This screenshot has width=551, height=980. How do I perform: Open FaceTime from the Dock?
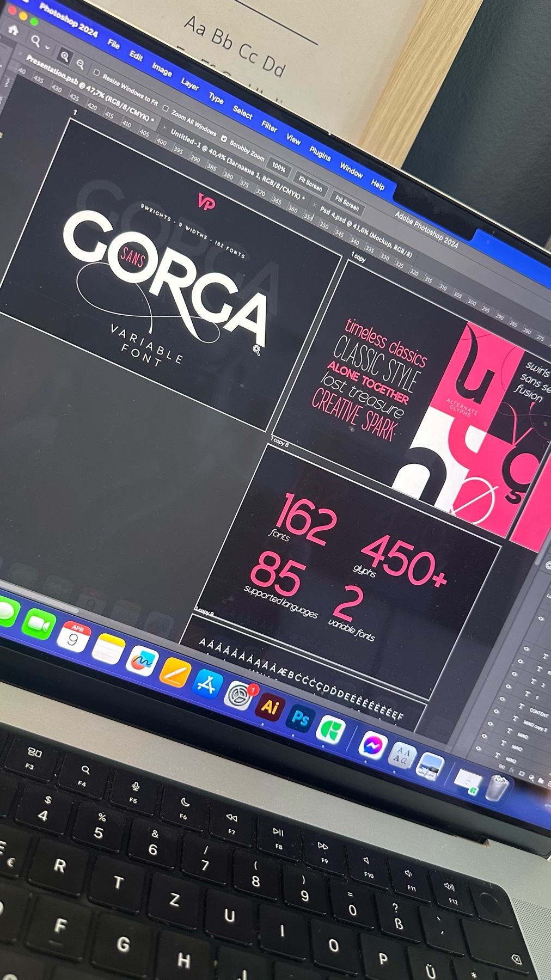(38, 624)
